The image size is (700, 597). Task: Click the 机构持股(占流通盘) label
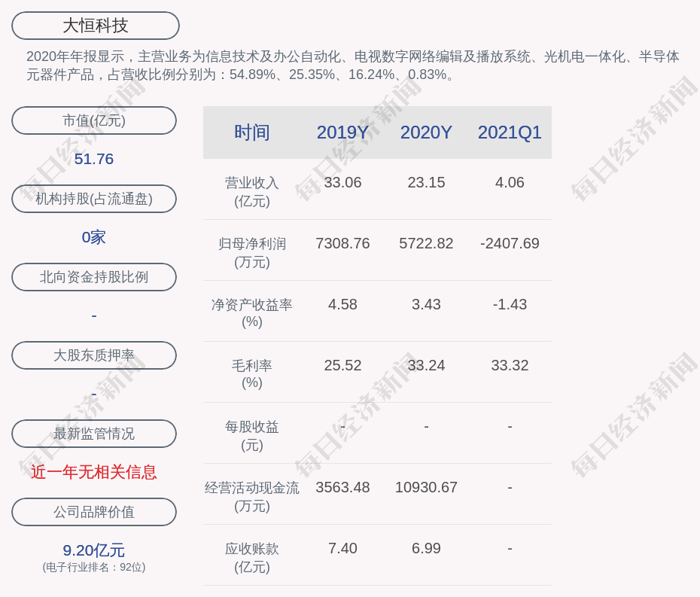point(94,199)
